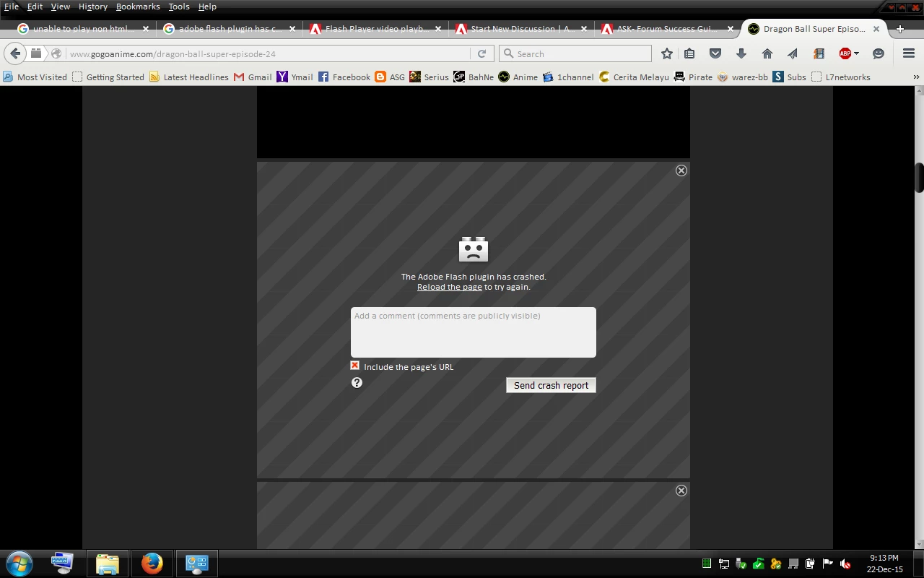
Task: Open the Ymail bookmark
Action: click(x=295, y=77)
